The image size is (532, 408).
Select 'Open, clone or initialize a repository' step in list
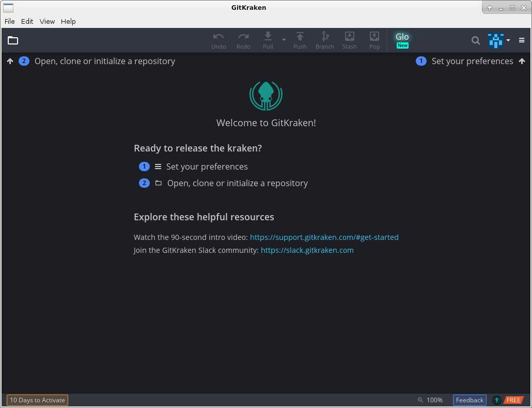click(238, 183)
